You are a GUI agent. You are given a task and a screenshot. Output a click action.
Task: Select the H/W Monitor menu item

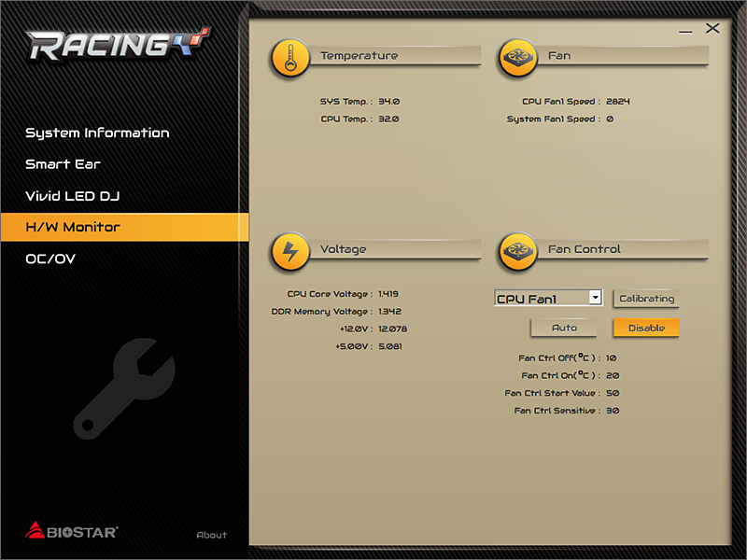pos(73,227)
